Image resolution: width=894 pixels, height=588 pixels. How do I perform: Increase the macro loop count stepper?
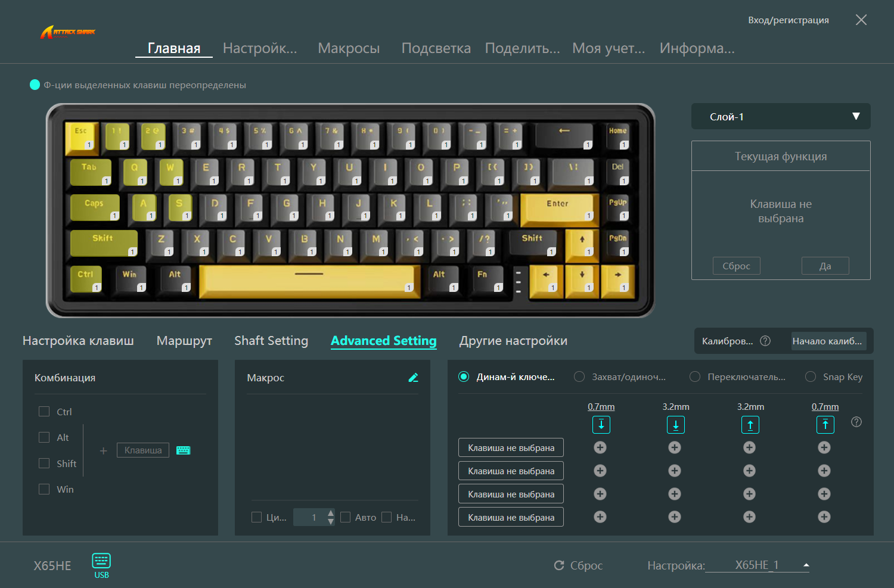click(331, 513)
